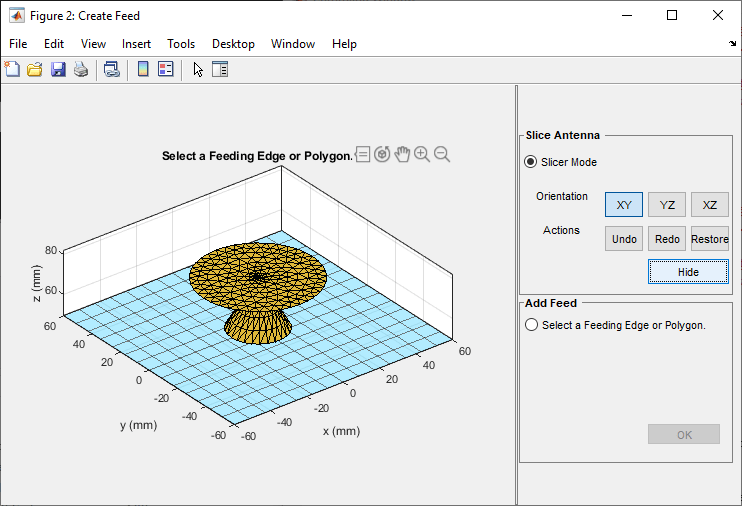Print the figure using the printer icon
Image resolution: width=742 pixels, height=506 pixels.
click(81, 69)
